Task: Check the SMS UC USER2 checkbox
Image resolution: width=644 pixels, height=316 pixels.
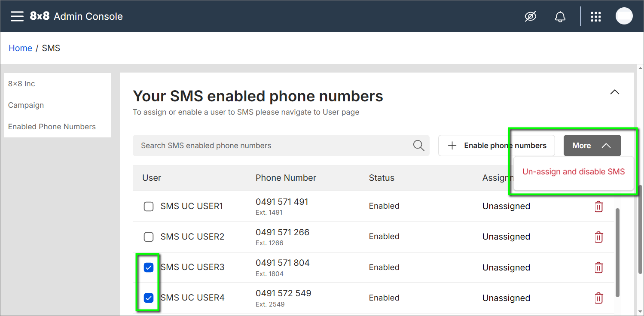Action: click(x=149, y=237)
